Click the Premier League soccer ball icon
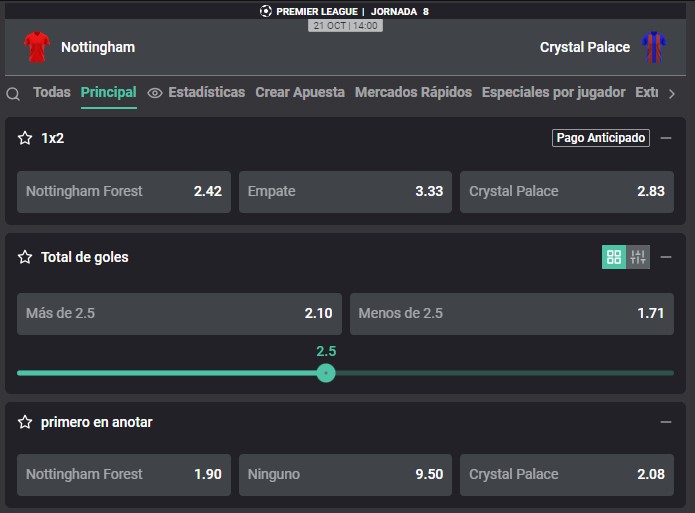The width and height of the screenshot is (695, 513). 266,11
